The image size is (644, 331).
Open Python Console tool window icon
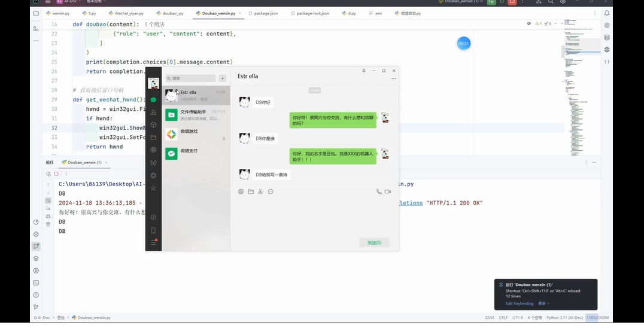point(36,234)
